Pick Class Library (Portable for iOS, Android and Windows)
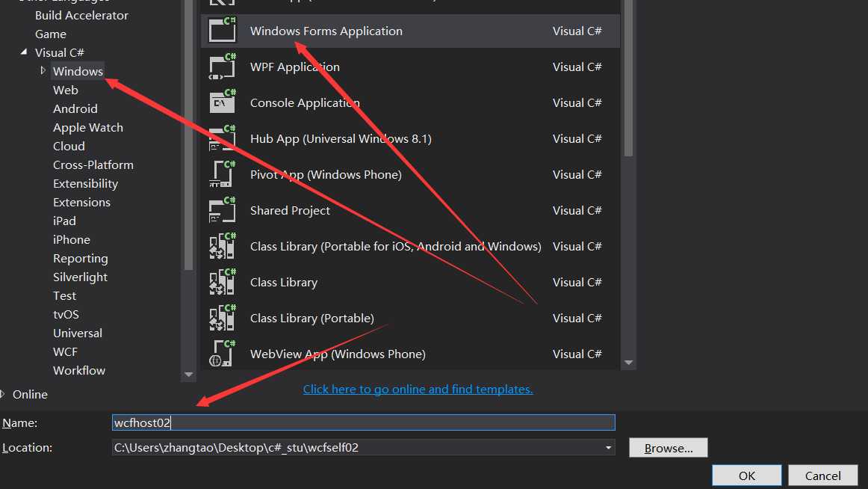The height and width of the screenshot is (489, 868). click(x=410, y=247)
